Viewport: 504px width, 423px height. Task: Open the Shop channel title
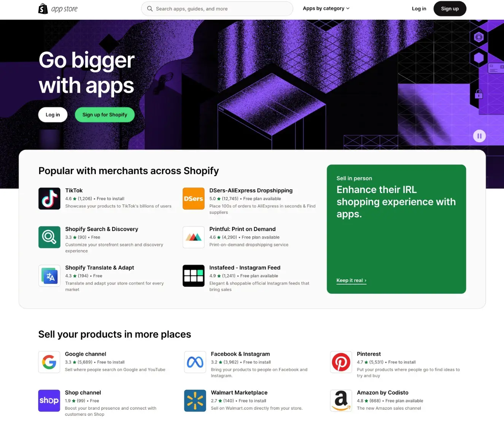pos(83,393)
